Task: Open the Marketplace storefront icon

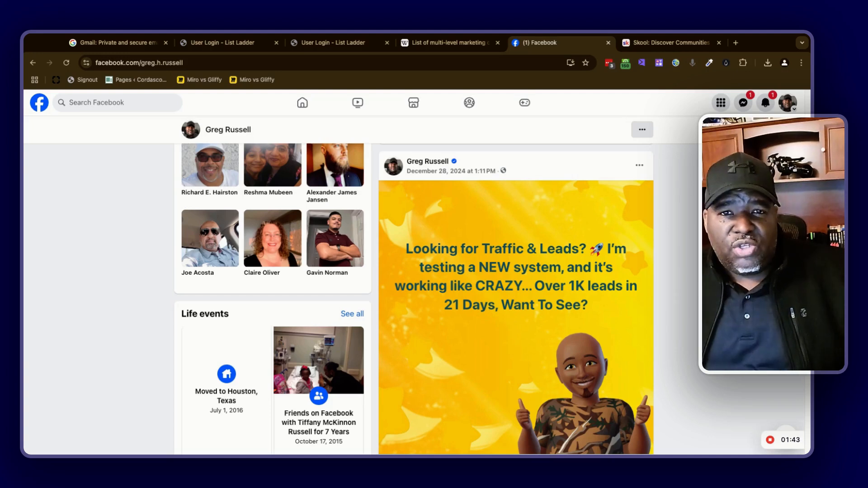Action: tap(413, 103)
